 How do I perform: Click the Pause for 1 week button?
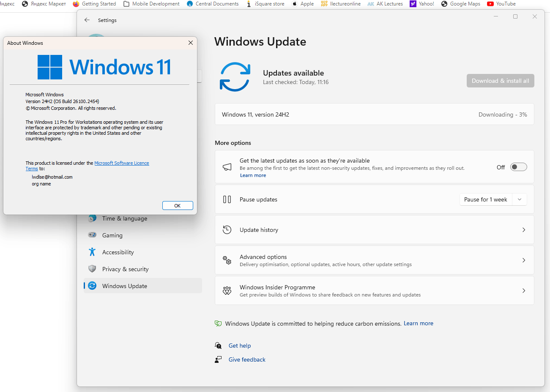coord(486,199)
